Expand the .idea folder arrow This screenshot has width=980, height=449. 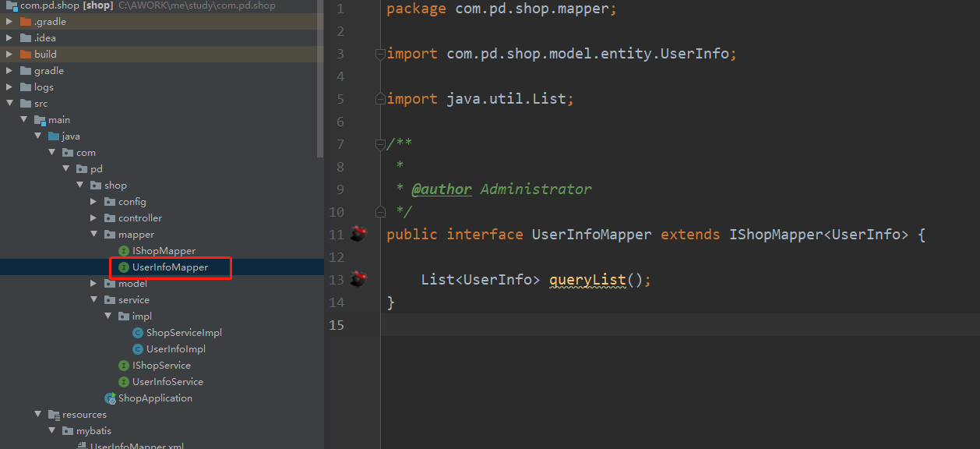(9, 38)
